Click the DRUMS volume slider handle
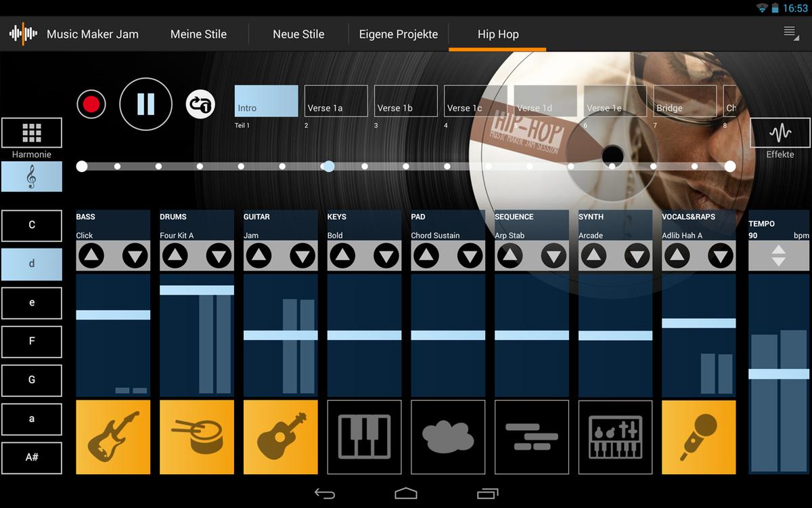812x508 pixels. pos(197,290)
